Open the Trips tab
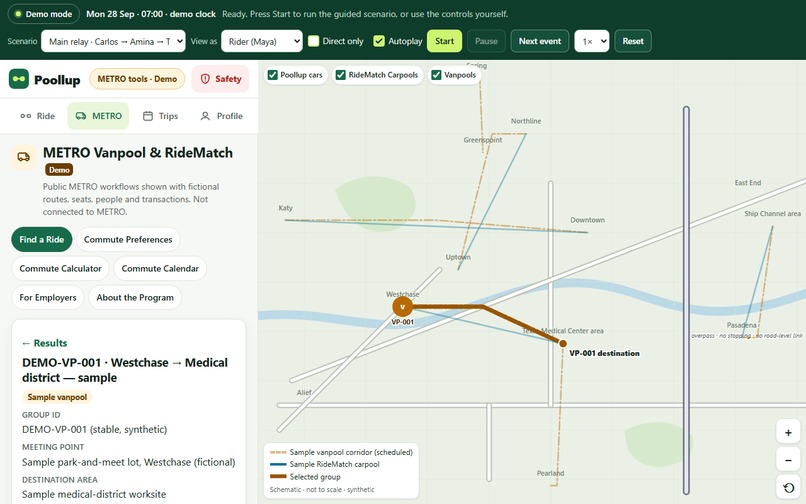The height and width of the screenshot is (504, 806). pos(160,116)
